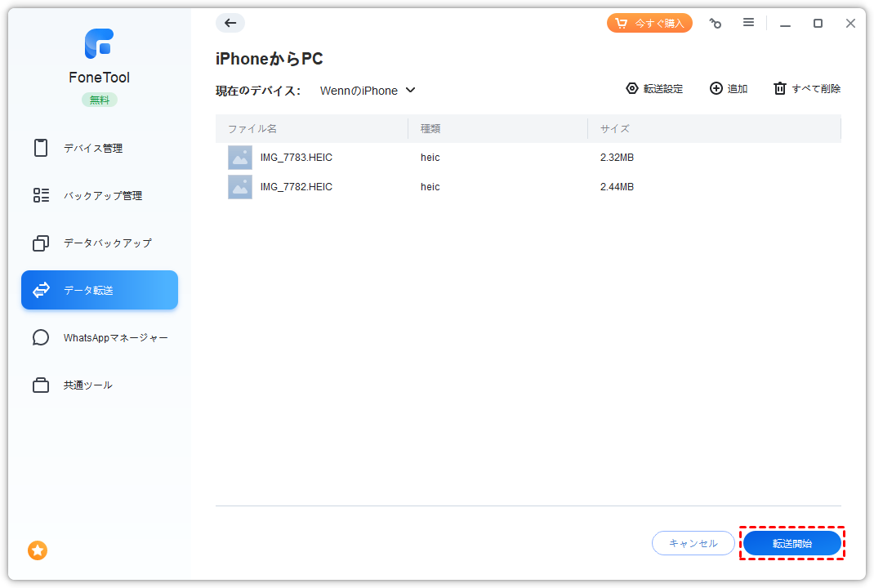This screenshot has height=588, width=874.
Task: Click the FoneTool logo
Action: click(x=99, y=43)
